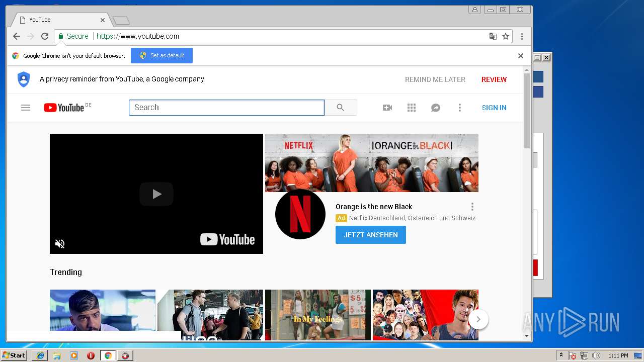Open the Orange is the new Black banner
644x362 pixels.
pos(372,163)
